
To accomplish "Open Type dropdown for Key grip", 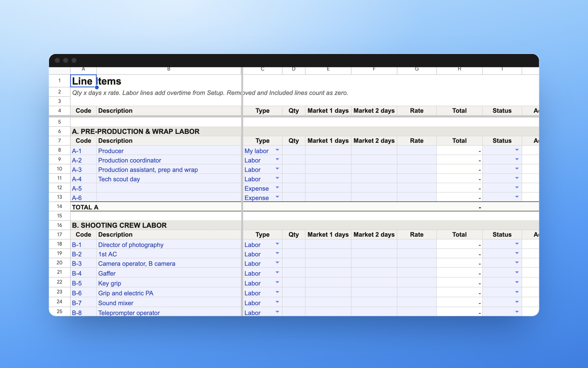I will coord(277,282).
